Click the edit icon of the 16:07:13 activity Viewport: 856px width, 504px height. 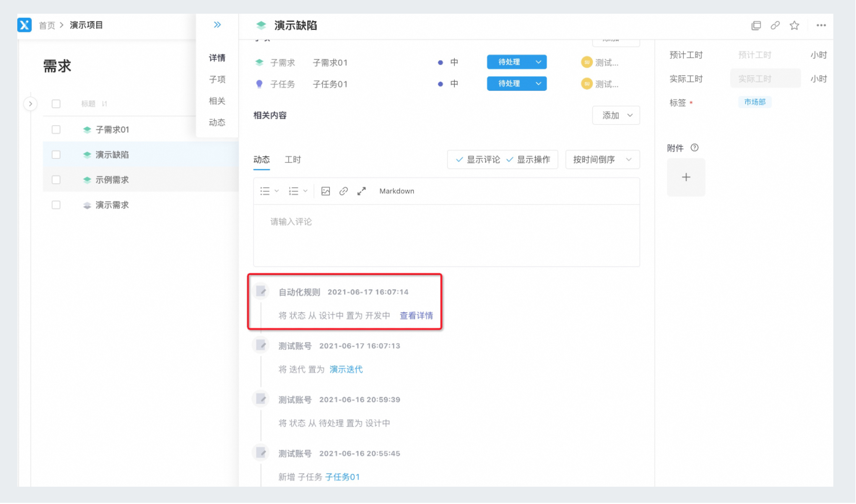point(261,345)
